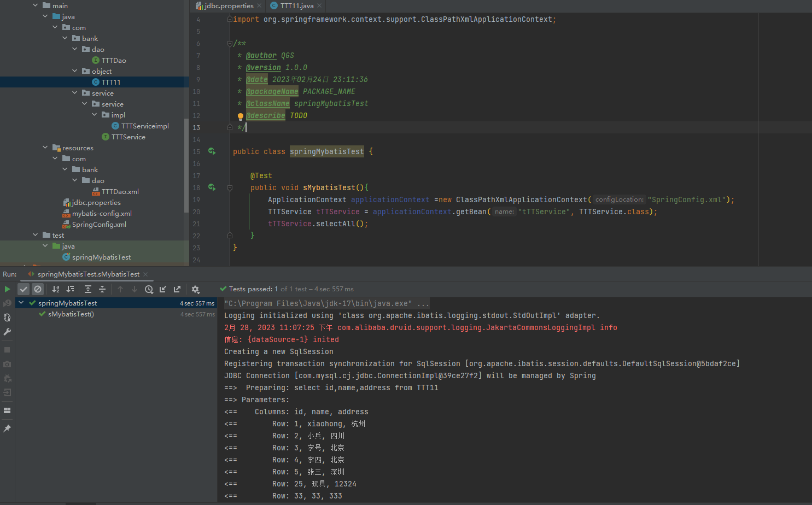Click run gutter icon beside sMybatisTest method

(x=212, y=187)
